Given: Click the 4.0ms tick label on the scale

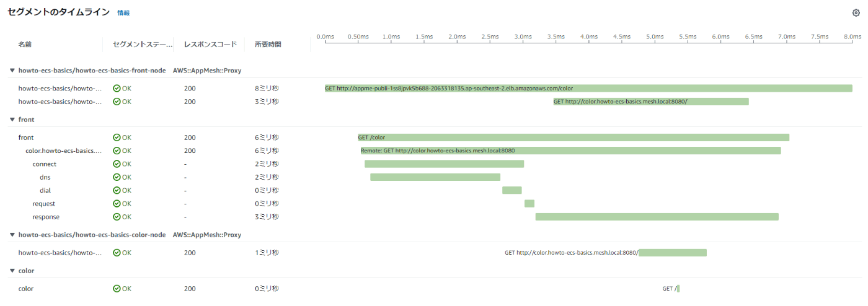Looking at the screenshot, I should point(588,37).
